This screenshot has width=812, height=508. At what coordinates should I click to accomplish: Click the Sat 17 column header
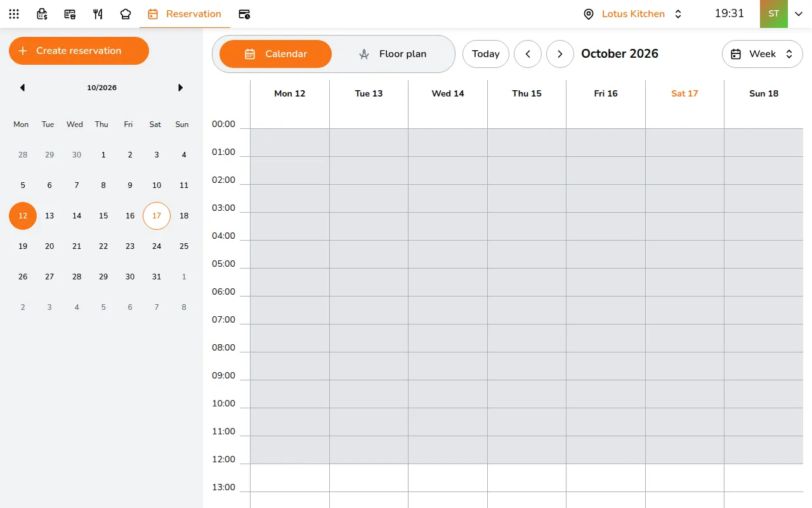[684, 93]
